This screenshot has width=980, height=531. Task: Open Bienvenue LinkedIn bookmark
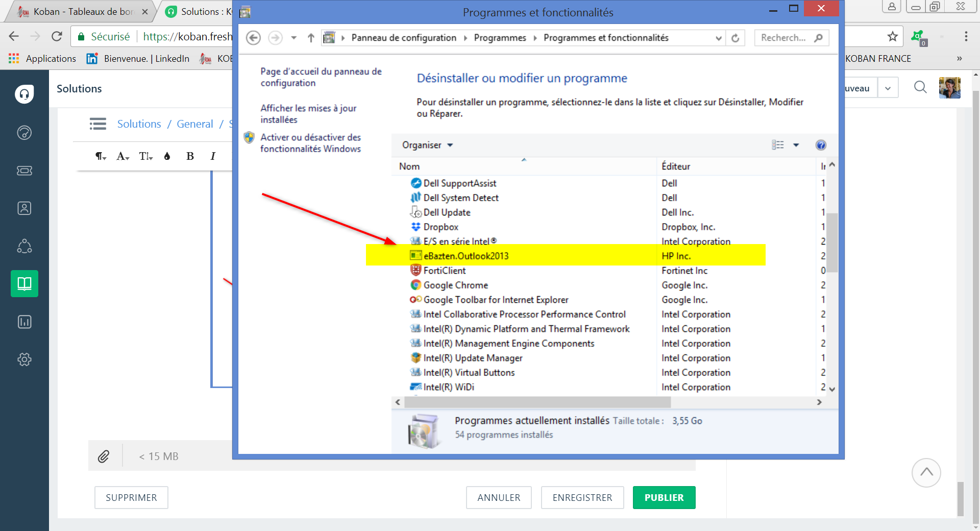[138, 59]
